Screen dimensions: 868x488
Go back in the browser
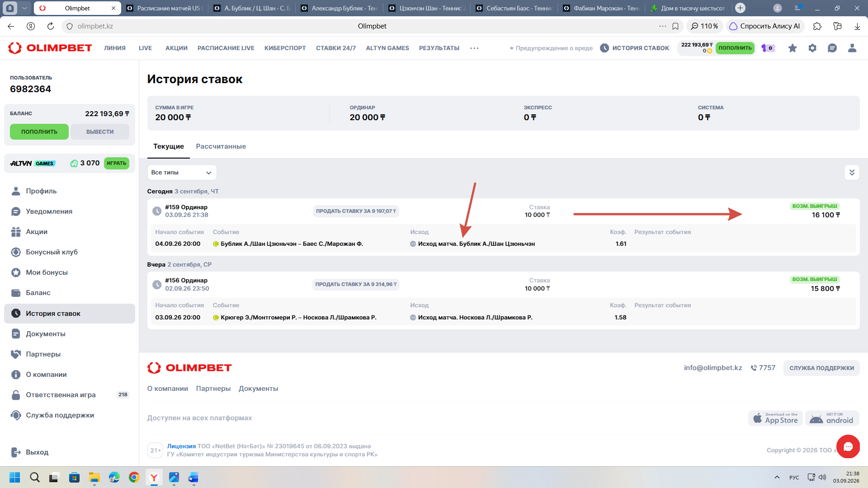(11, 26)
